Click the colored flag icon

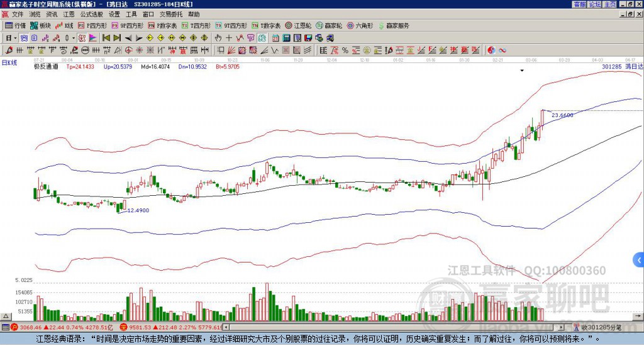click(x=93, y=38)
